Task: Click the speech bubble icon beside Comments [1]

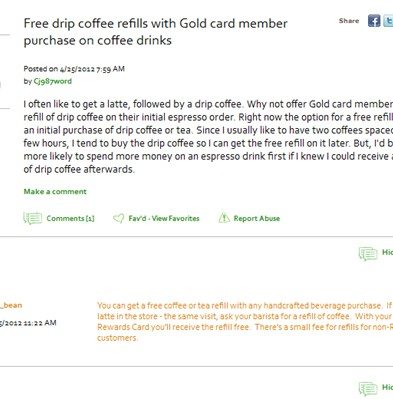Action: pyautogui.click(x=33, y=218)
